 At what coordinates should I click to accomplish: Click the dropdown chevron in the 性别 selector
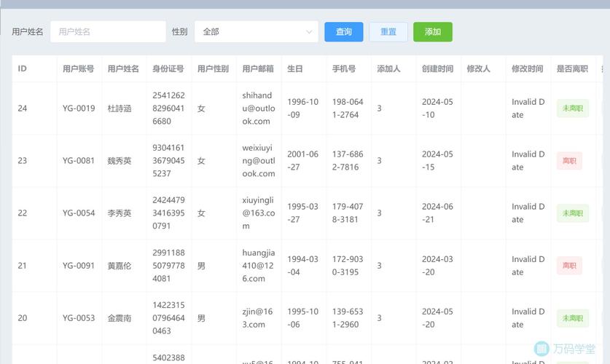(x=309, y=32)
